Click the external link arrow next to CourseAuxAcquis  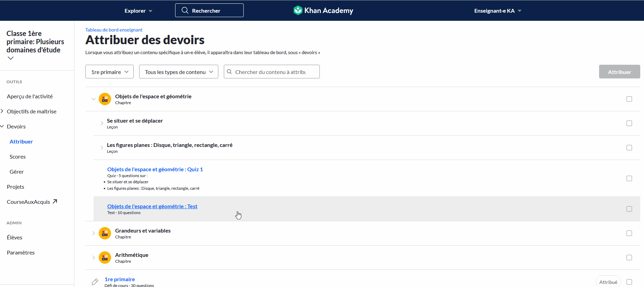[55, 201]
